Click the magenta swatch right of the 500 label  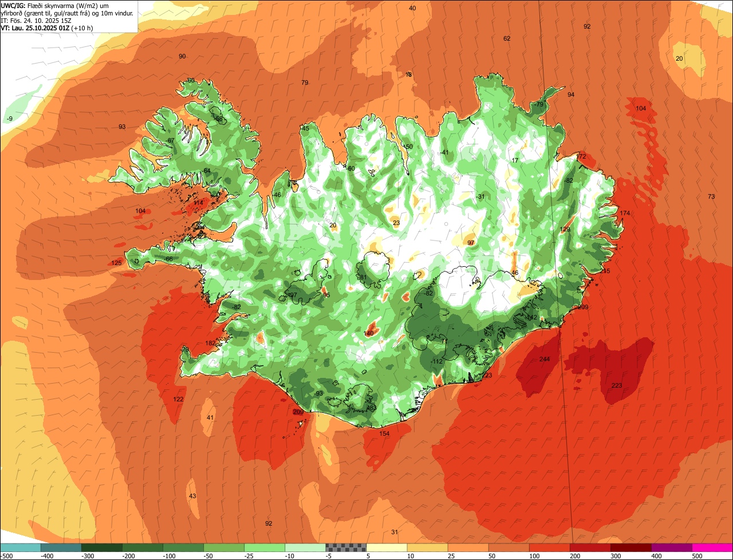[712, 547]
